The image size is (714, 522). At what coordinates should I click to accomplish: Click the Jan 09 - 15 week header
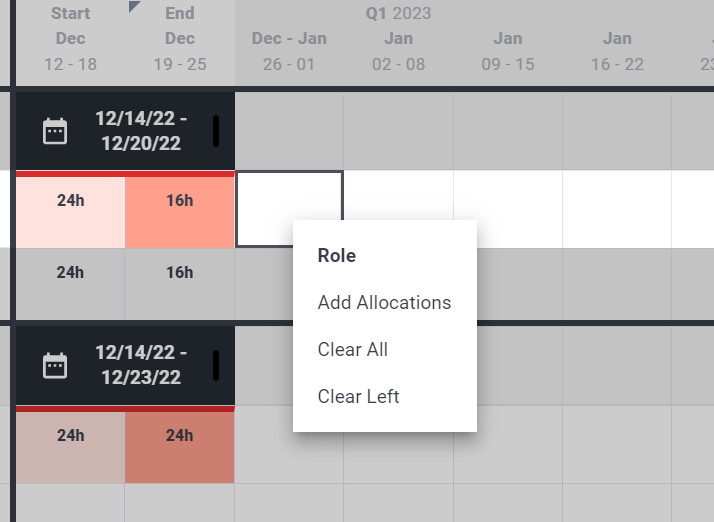(x=508, y=51)
